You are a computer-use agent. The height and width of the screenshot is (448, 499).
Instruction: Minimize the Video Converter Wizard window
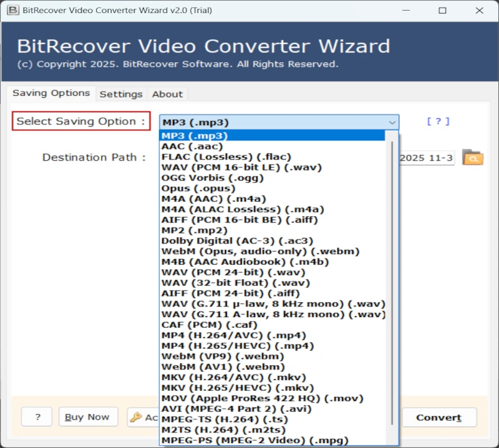(406, 10)
